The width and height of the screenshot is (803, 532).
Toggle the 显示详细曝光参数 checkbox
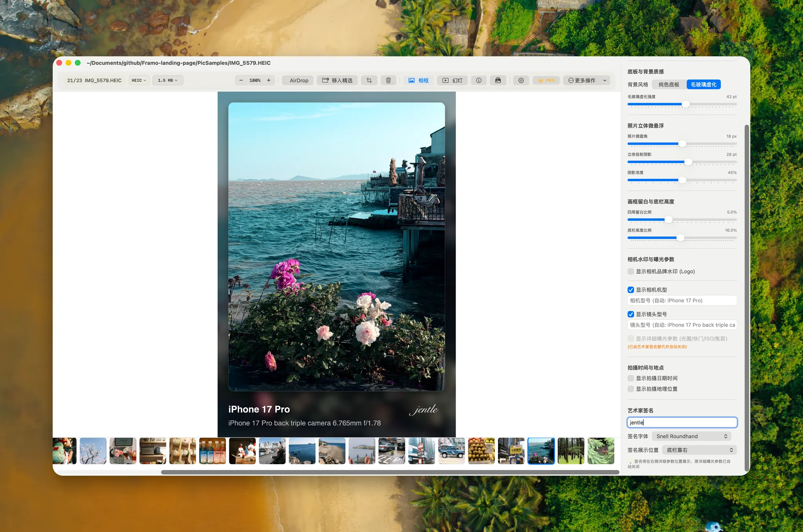point(631,338)
